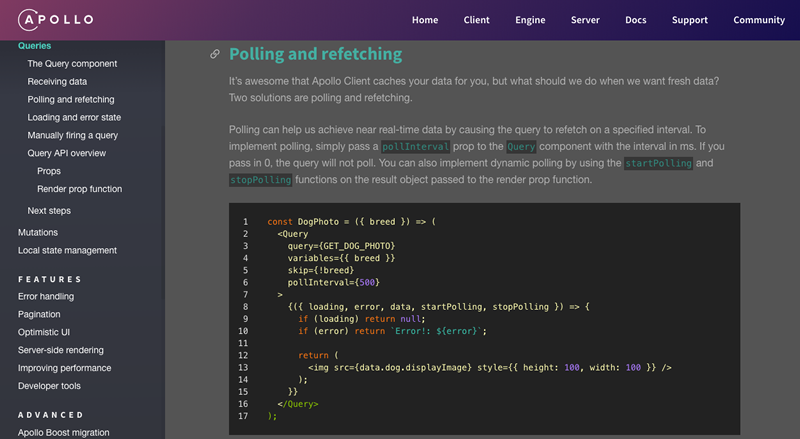Viewport: 800px width, 439px height.
Task: Go to Manually firing a query
Action: pos(72,135)
